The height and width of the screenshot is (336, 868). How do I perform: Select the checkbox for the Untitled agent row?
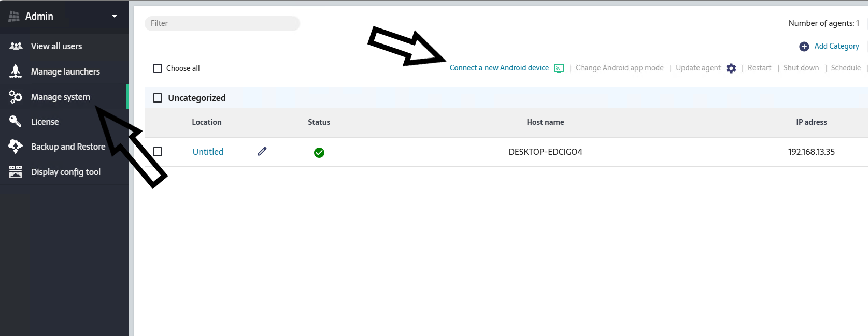coord(158,152)
